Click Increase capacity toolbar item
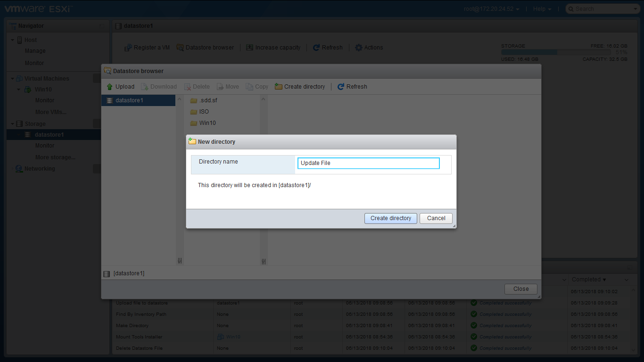This screenshot has height=362, width=644. click(273, 48)
